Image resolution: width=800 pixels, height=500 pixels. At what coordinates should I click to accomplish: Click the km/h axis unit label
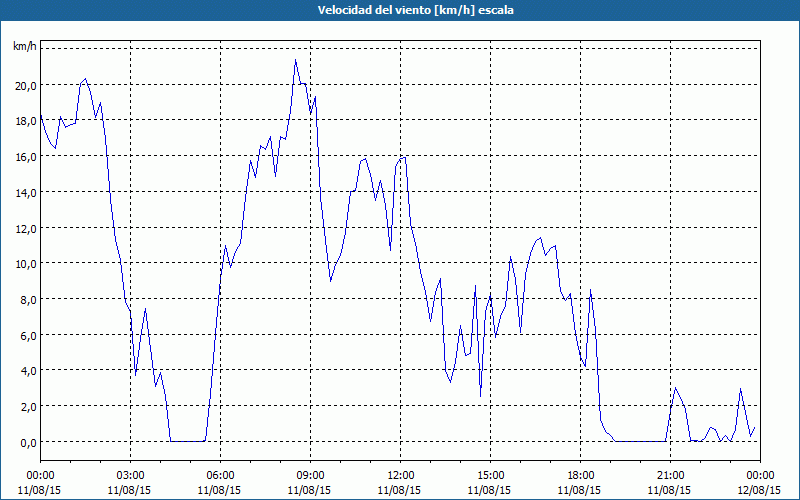[25, 47]
